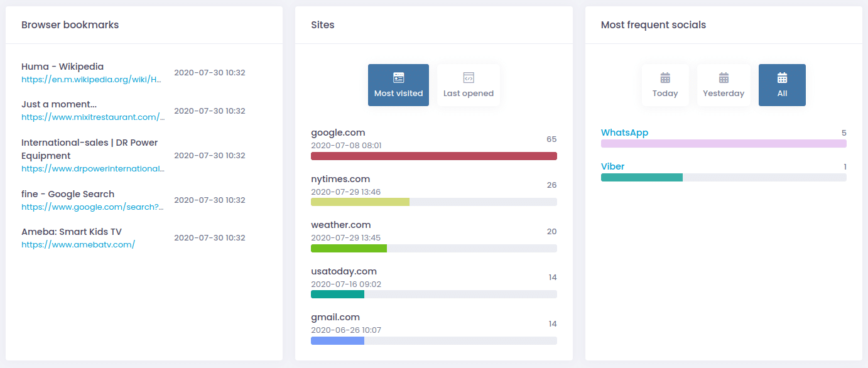868x368 pixels.
Task: Switch to Most visited sites tab
Action: (398, 85)
